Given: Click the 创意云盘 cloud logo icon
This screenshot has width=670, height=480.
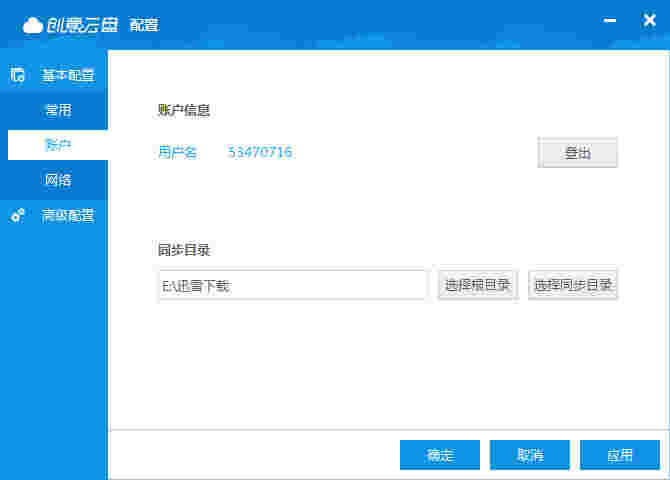Looking at the screenshot, I should click(34, 24).
